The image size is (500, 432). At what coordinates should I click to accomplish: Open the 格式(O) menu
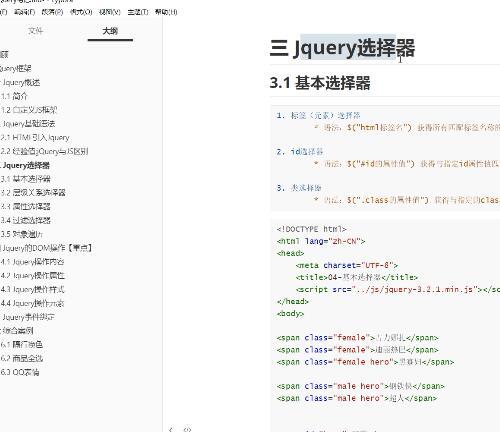click(x=81, y=12)
